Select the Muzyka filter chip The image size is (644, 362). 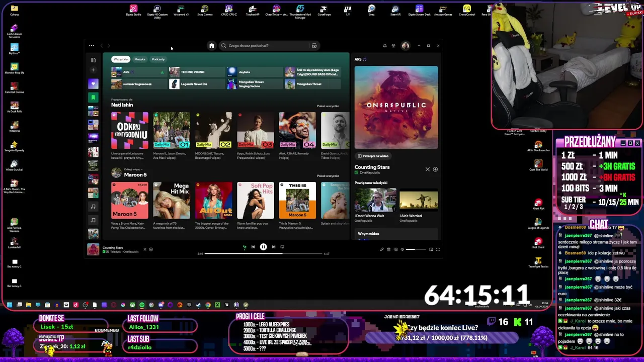click(140, 59)
